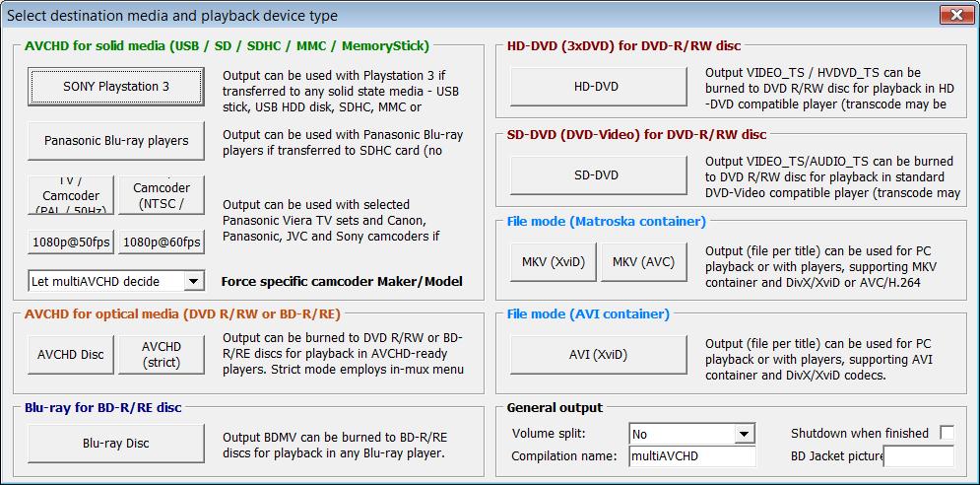The image size is (980, 485).
Task: Select Panasonic Blu-ray players output
Action: pyautogui.click(x=116, y=141)
